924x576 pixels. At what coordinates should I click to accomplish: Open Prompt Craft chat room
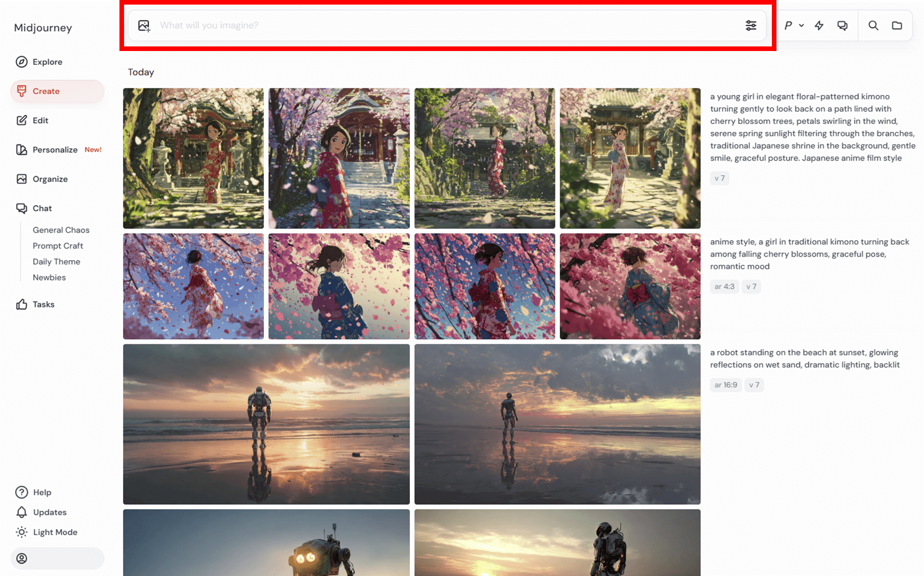tap(58, 246)
